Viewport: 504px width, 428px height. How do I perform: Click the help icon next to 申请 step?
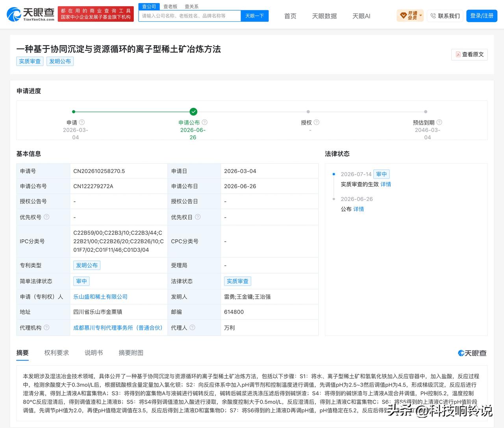click(82, 122)
